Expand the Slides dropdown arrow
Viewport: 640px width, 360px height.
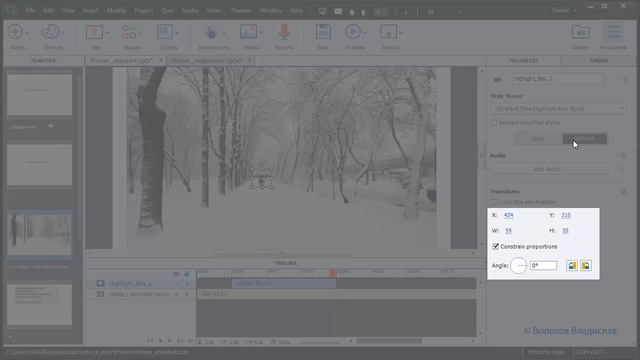pyautogui.click(x=27, y=33)
